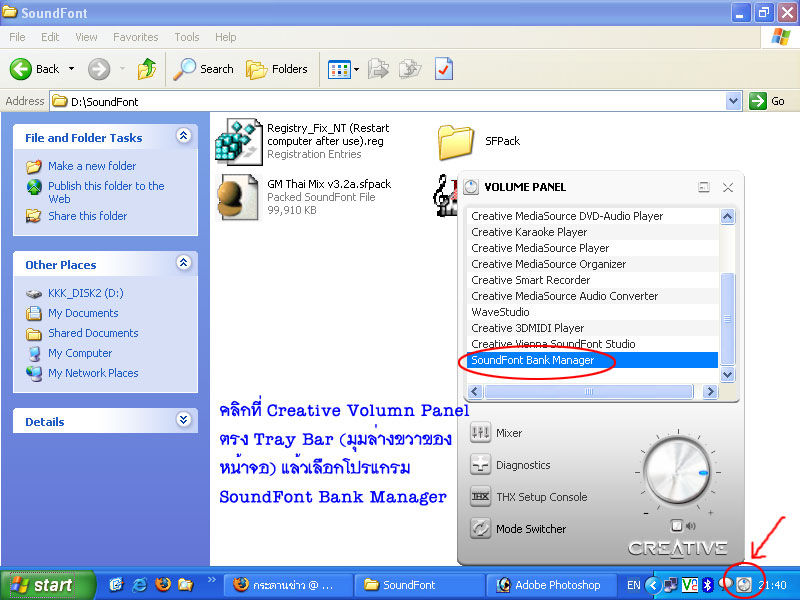Viewport: 800px width, 600px height.
Task: Show more Quick Launch items
Action: click(x=212, y=580)
